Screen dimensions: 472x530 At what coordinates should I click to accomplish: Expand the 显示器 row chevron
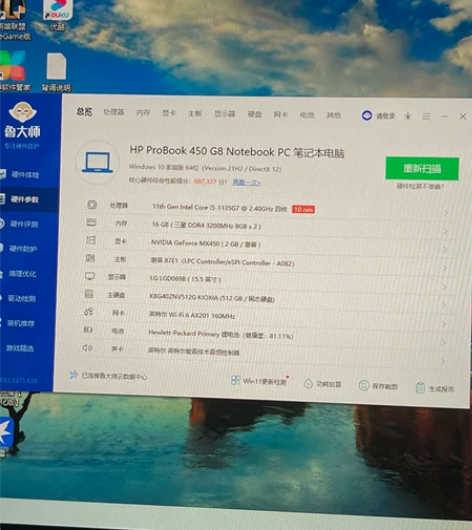[x=445, y=287]
